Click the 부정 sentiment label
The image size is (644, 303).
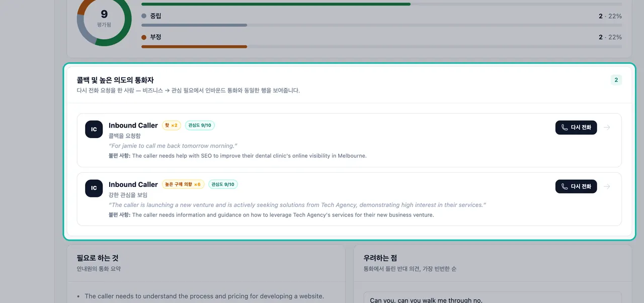coord(155,37)
